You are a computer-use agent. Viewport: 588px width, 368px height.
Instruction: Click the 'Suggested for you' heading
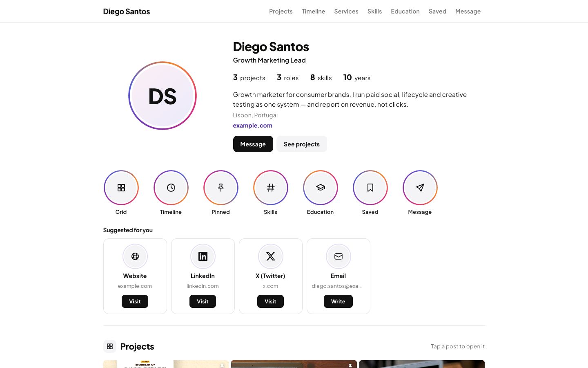(x=128, y=230)
